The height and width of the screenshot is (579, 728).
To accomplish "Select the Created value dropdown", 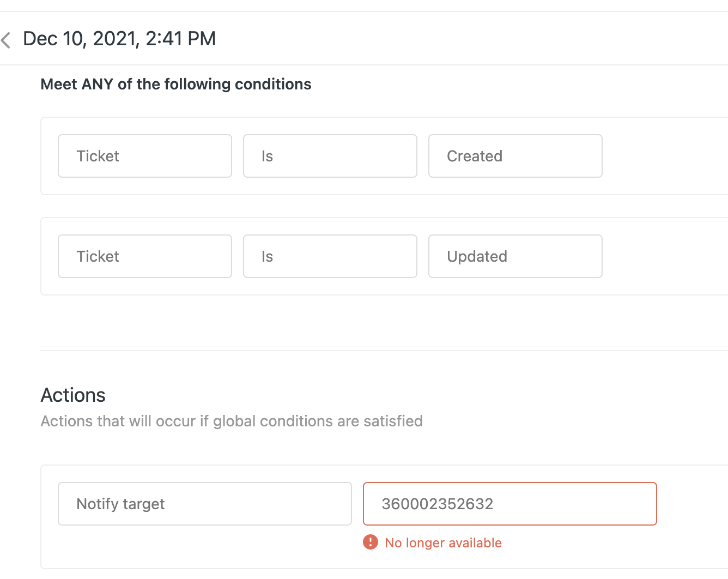I will click(x=515, y=156).
